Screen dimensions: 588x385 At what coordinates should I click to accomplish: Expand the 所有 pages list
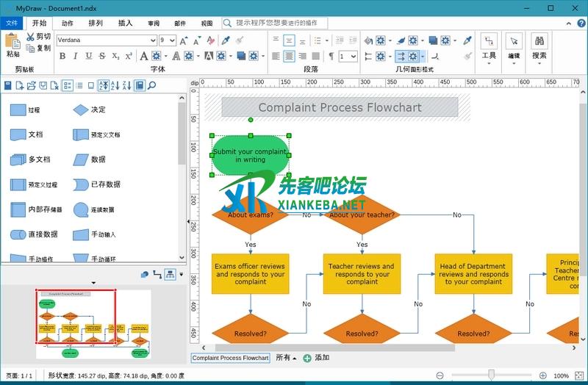286,358
